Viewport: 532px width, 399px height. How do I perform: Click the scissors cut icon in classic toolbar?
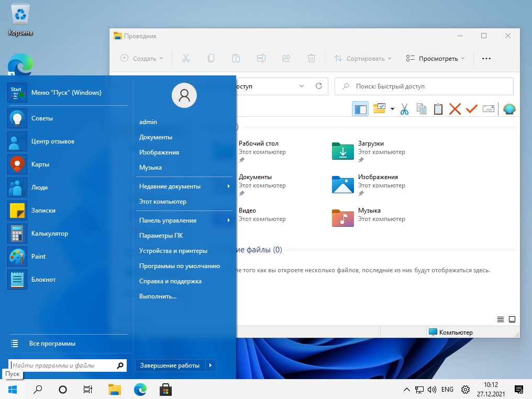(x=404, y=109)
